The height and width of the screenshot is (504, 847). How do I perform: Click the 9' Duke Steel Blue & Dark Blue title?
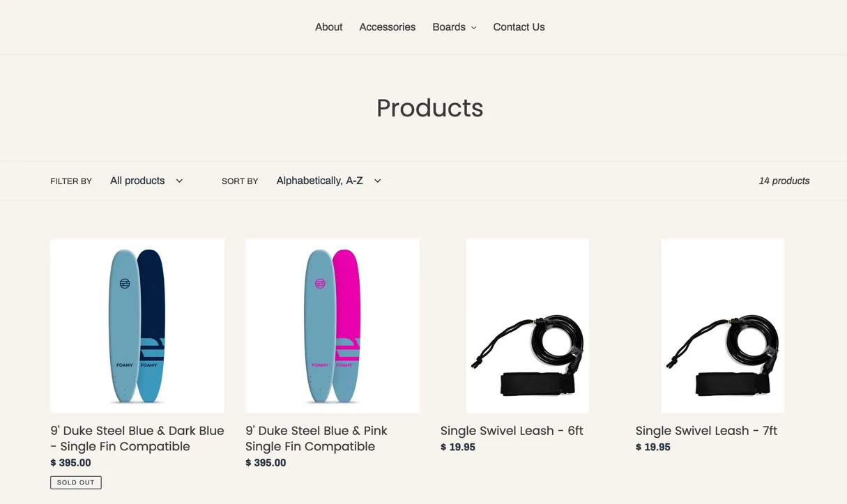137,438
